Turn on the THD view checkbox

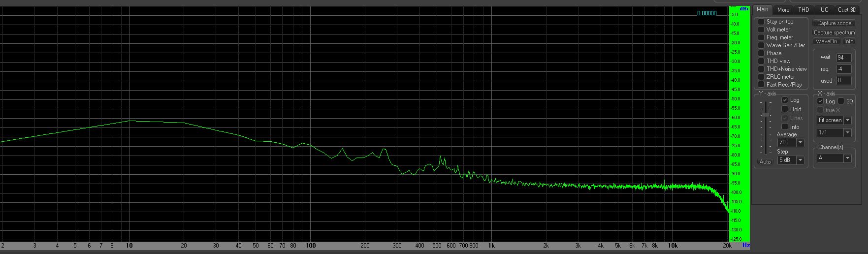click(x=761, y=61)
